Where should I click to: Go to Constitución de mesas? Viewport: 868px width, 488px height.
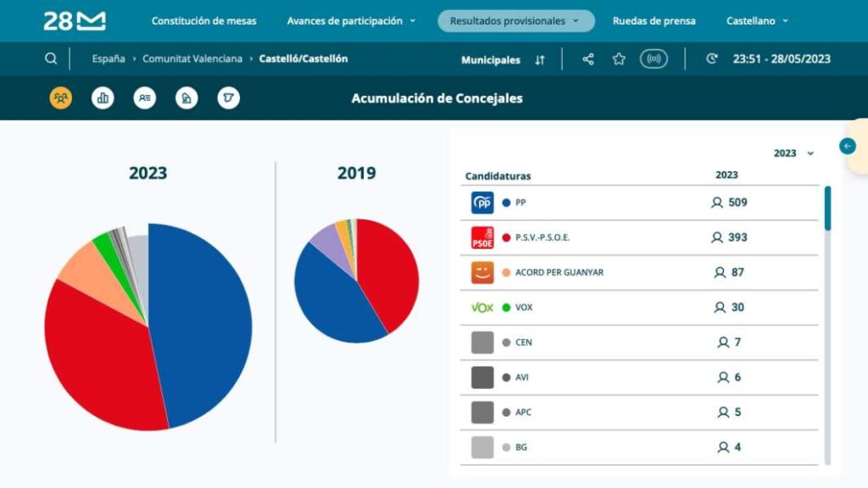[203, 20]
